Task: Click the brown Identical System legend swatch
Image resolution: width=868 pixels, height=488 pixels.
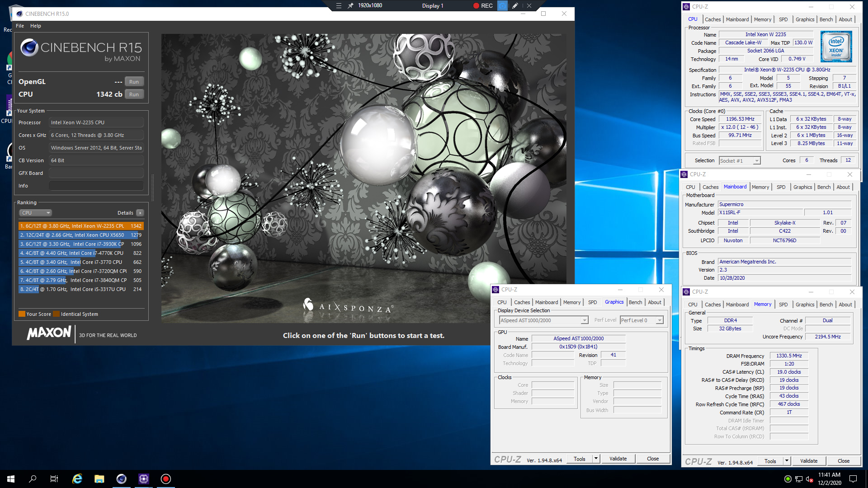Action: 56,314
